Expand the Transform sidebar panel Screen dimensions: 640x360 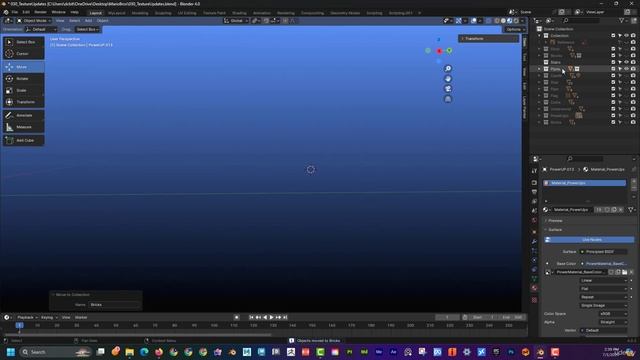(488, 39)
